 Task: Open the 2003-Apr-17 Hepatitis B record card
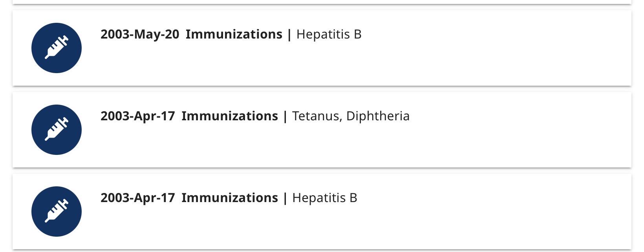tap(353, 226)
